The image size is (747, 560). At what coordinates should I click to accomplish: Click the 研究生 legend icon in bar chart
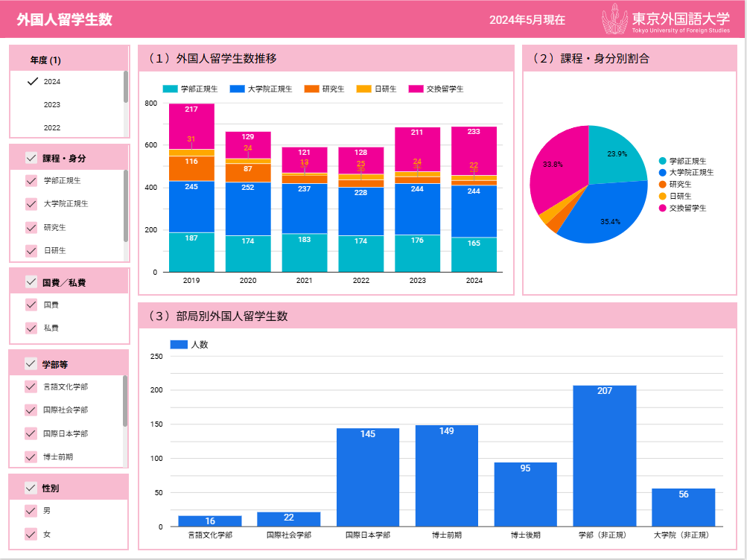click(311, 89)
